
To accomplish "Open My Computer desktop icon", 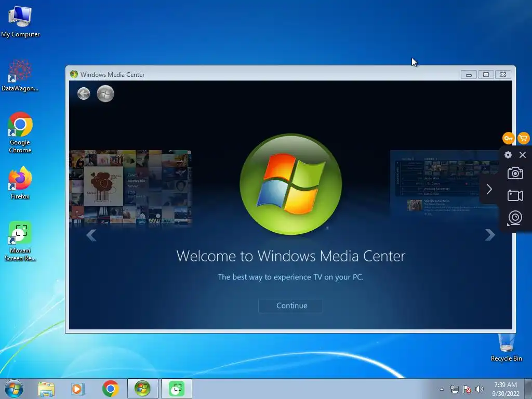I will coord(20,21).
